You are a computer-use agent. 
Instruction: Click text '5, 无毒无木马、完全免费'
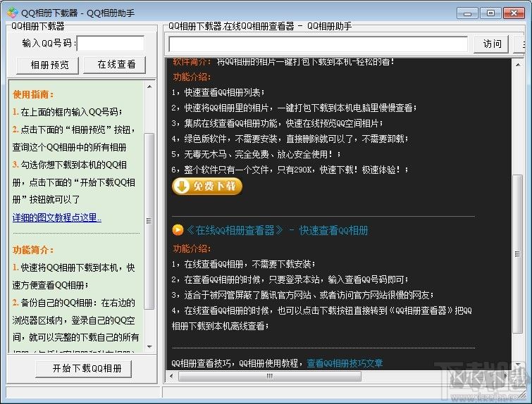pyautogui.click(x=222, y=154)
